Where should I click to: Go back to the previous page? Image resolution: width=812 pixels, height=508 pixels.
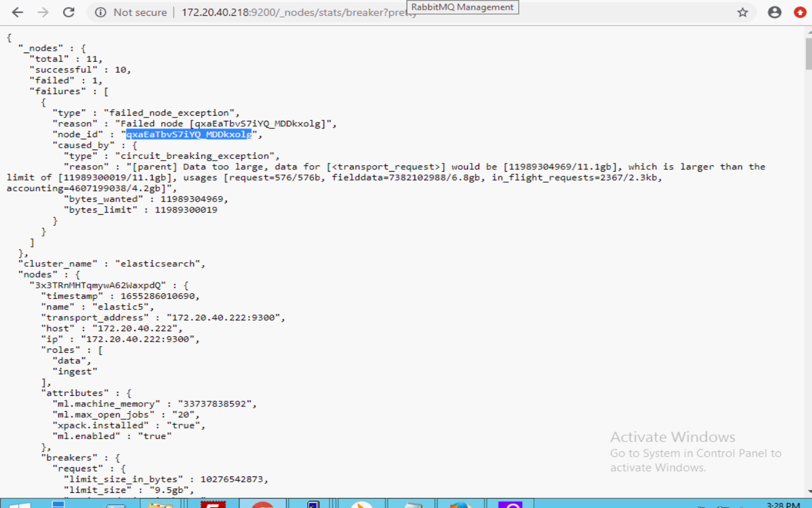[18, 12]
